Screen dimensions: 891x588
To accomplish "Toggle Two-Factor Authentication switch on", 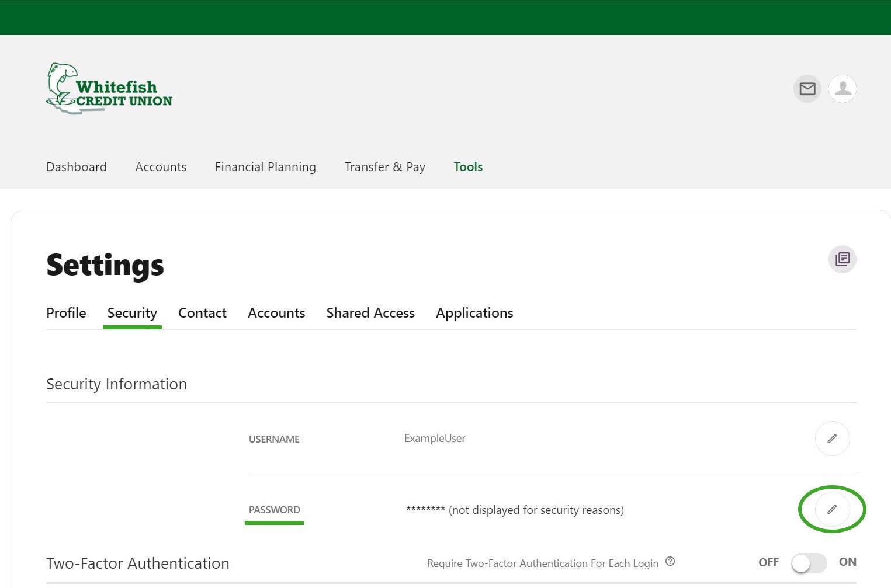I will pos(809,563).
